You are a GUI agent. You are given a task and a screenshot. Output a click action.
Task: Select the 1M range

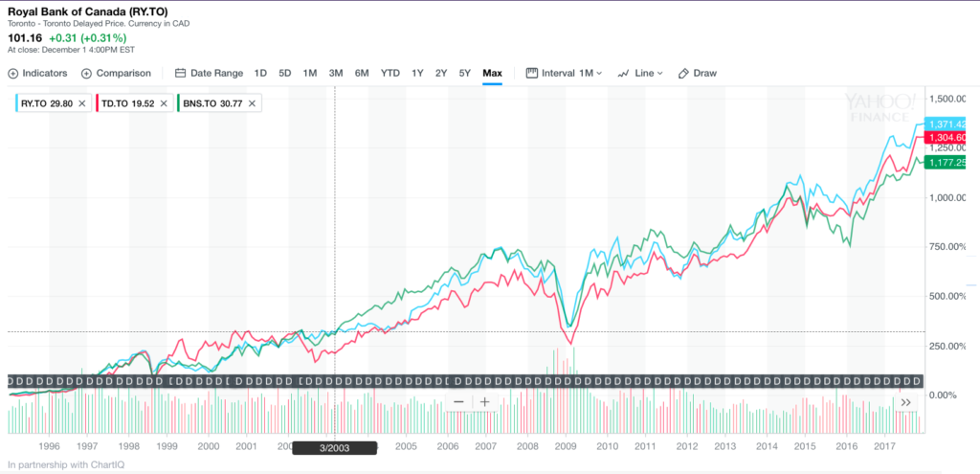[310, 73]
